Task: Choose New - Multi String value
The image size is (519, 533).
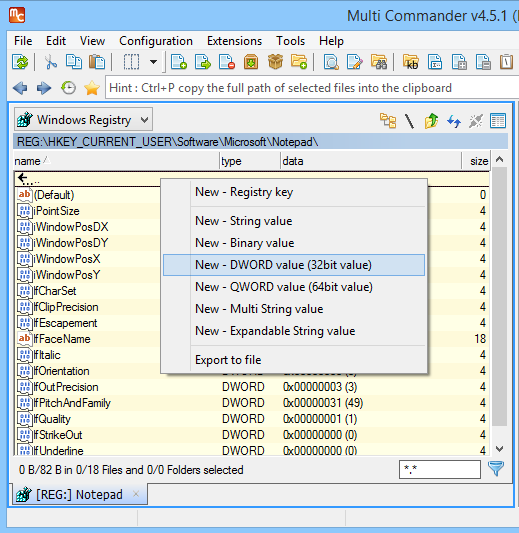Action: (294, 309)
